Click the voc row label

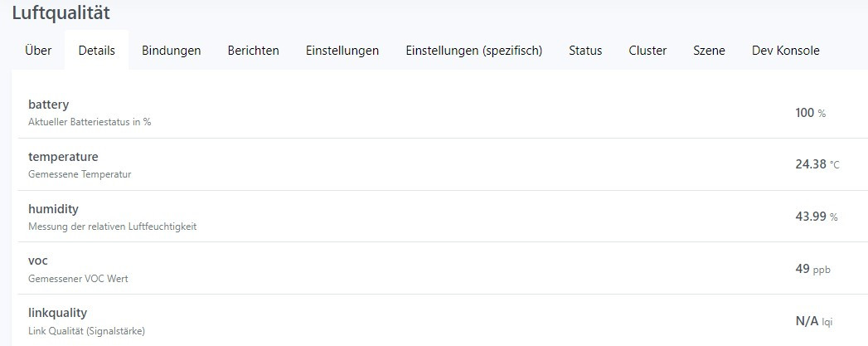click(38, 261)
